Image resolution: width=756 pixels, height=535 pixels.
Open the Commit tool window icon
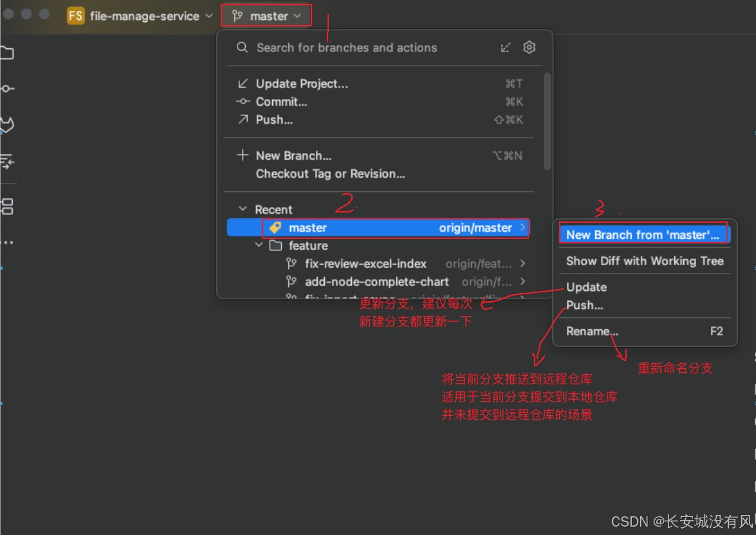(x=6, y=89)
